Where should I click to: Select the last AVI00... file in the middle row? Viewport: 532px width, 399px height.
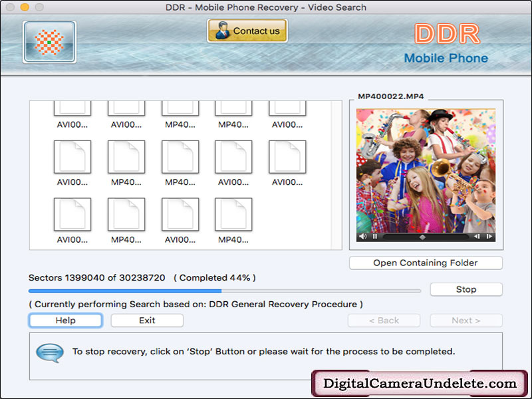pos(287,163)
